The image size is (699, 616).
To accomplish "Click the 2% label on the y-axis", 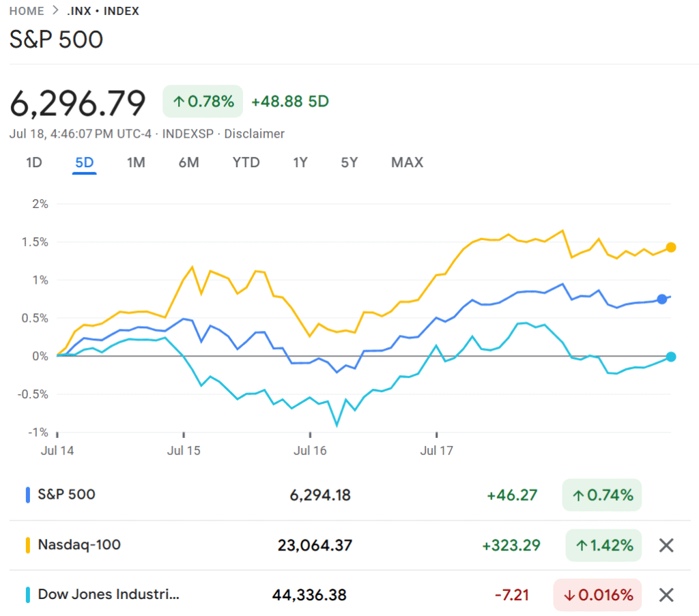I will coord(40,204).
